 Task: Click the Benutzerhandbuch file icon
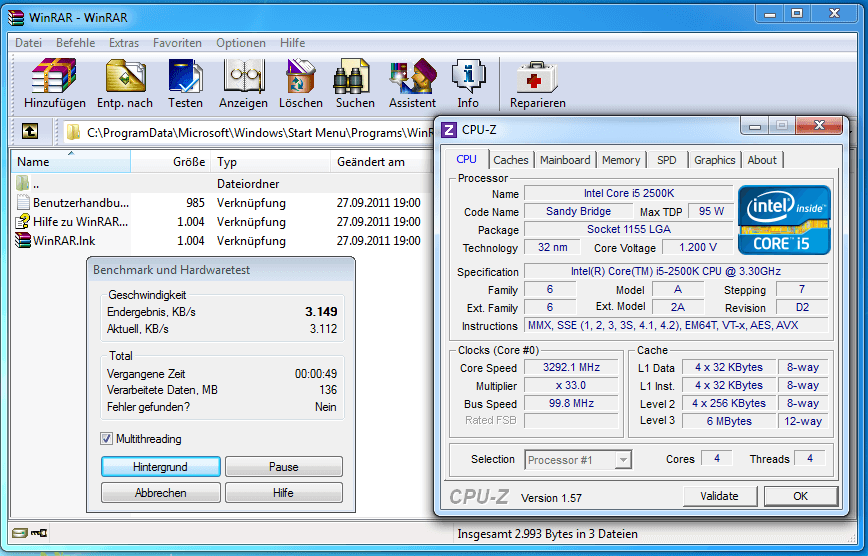coord(23,203)
